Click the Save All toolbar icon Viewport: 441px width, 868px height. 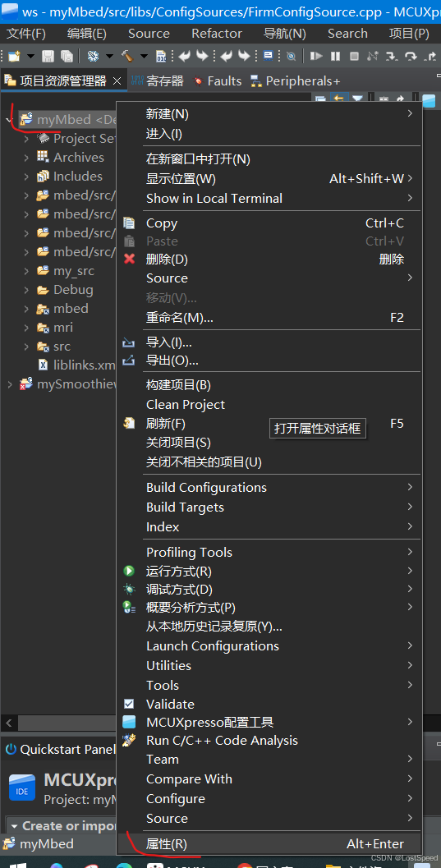(67, 56)
